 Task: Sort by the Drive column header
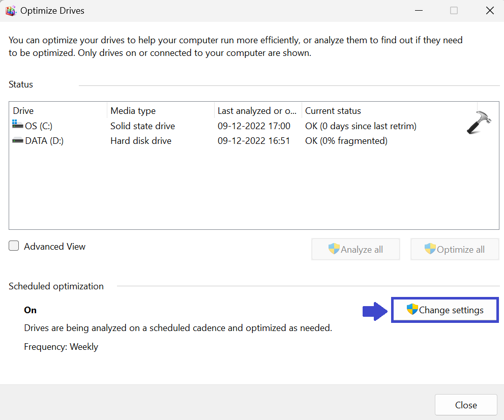tap(23, 111)
